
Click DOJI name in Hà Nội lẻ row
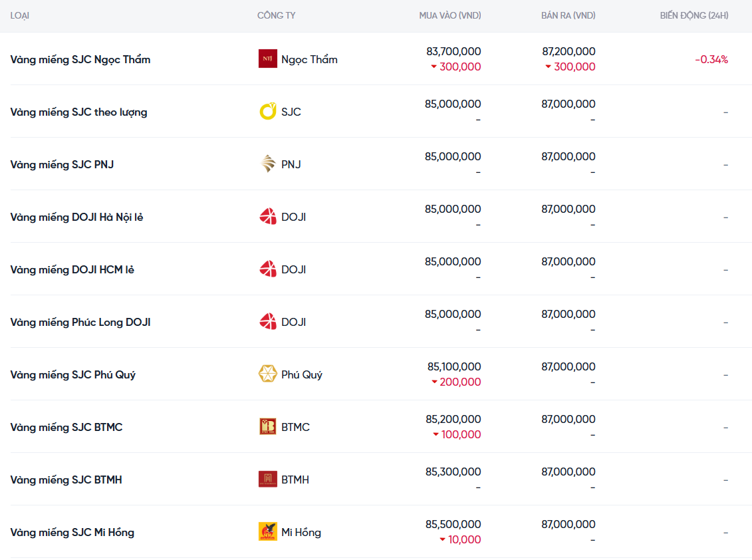(x=293, y=217)
